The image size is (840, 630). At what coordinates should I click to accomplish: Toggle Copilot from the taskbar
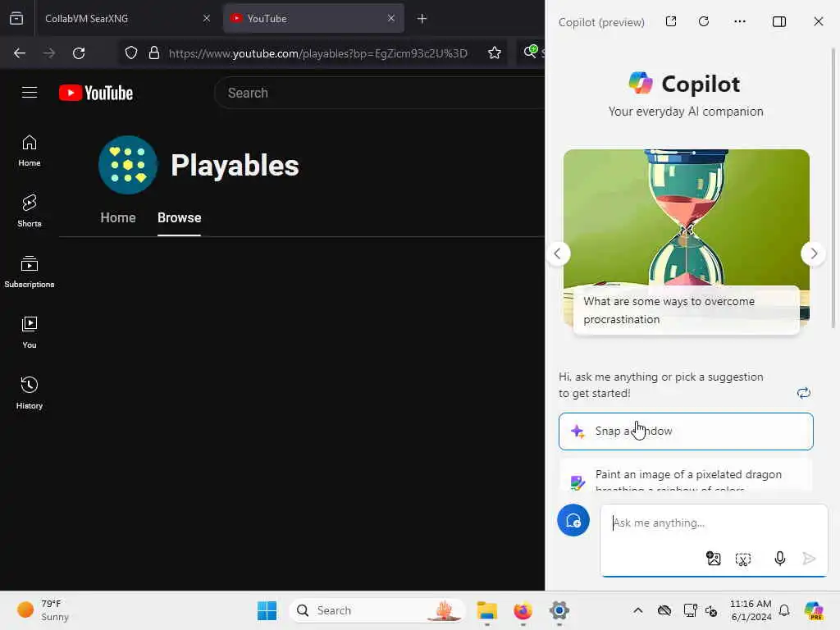point(814,610)
